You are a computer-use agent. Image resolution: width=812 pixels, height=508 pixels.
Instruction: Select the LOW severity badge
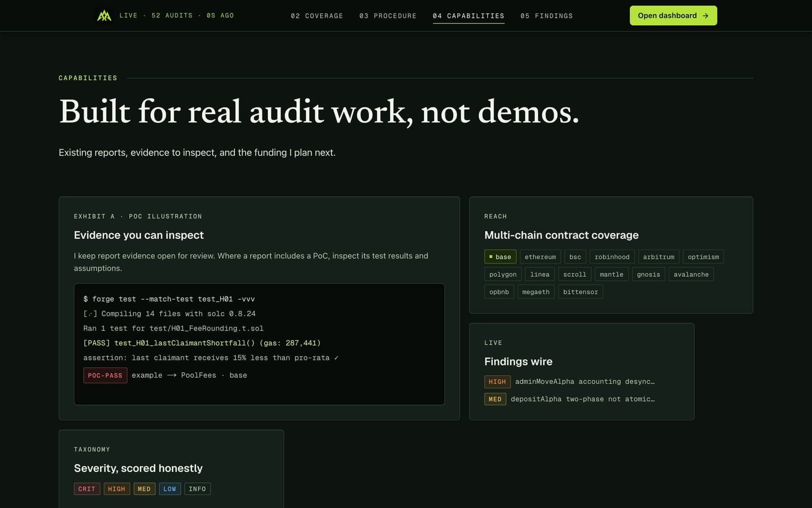click(x=170, y=489)
